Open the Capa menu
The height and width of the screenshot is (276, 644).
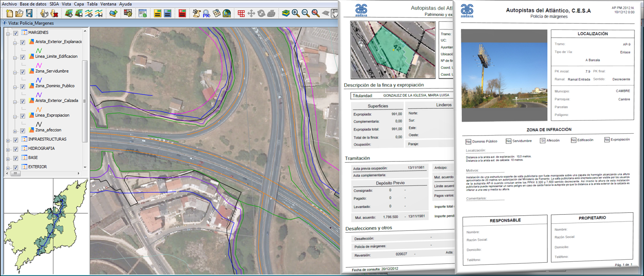[79, 4]
